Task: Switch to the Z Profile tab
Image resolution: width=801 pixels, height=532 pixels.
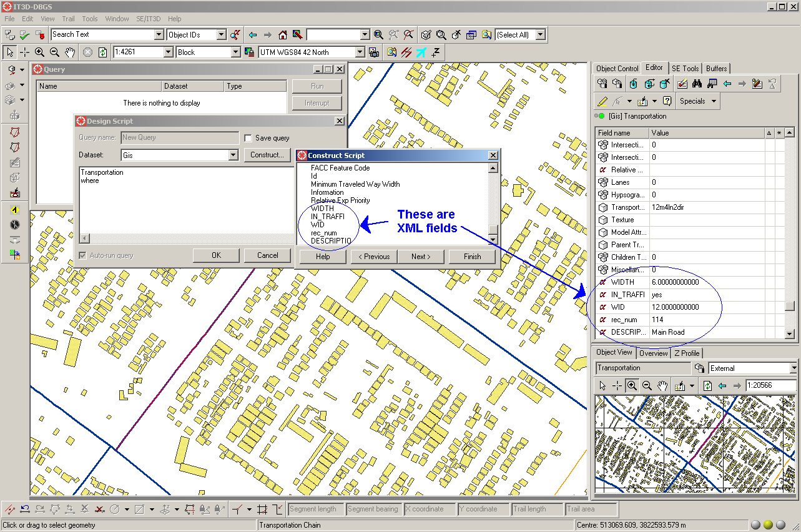Action: (x=687, y=353)
